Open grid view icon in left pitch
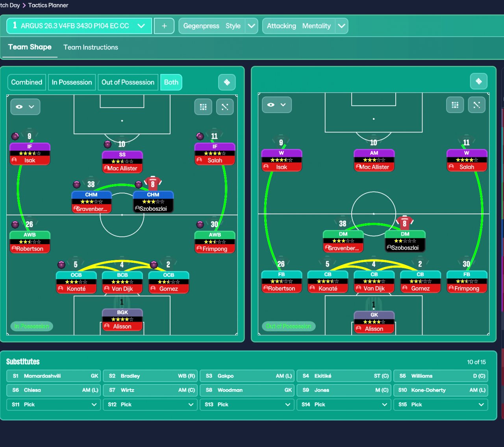 coord(203,107)
